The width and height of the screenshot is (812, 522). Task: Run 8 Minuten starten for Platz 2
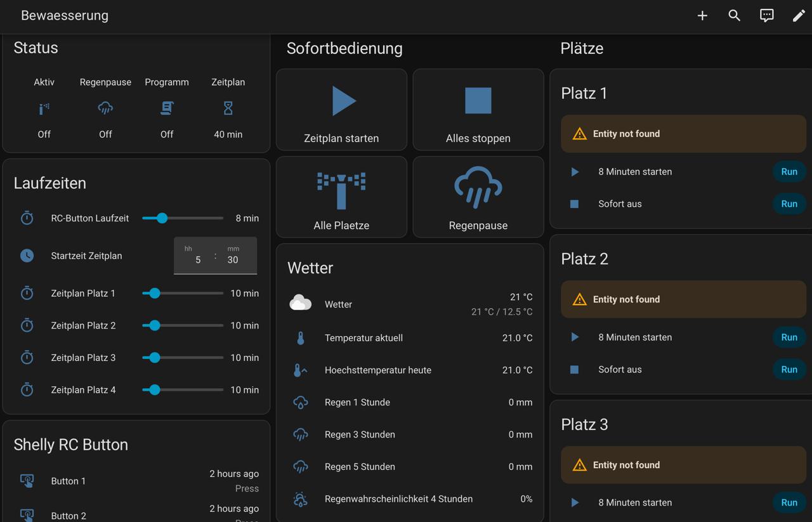pyautogui.click(x=789, y=337)
